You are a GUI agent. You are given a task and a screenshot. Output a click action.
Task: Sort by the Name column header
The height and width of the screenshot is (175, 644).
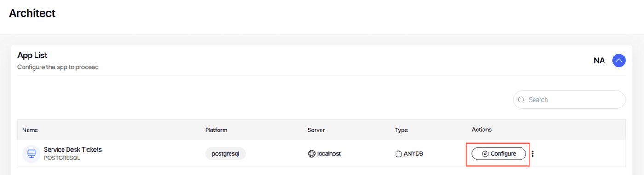30,130
